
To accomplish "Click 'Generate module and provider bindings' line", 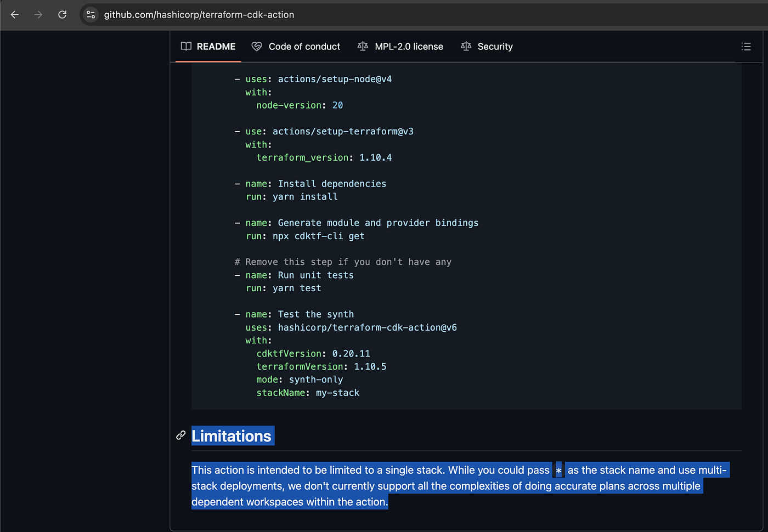I will pyautogui.click(x=357, y=223).
